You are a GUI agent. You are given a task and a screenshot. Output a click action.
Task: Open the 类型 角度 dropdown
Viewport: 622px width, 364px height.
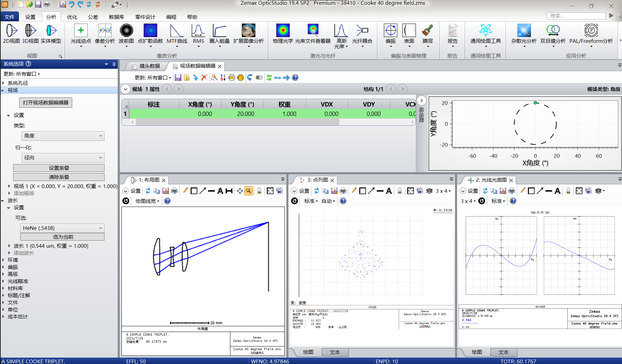pyautogui.click(x=63, y=136)
